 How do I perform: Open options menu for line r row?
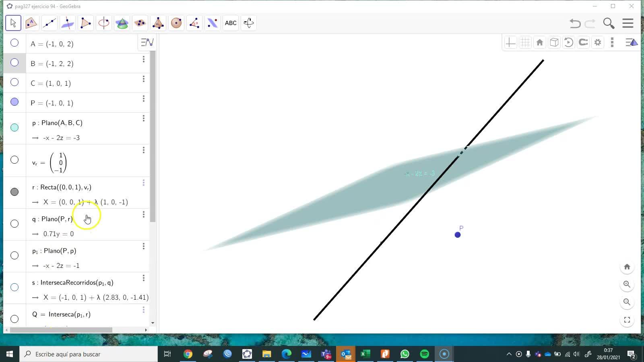pyautogui.click(x=143, y=183)
